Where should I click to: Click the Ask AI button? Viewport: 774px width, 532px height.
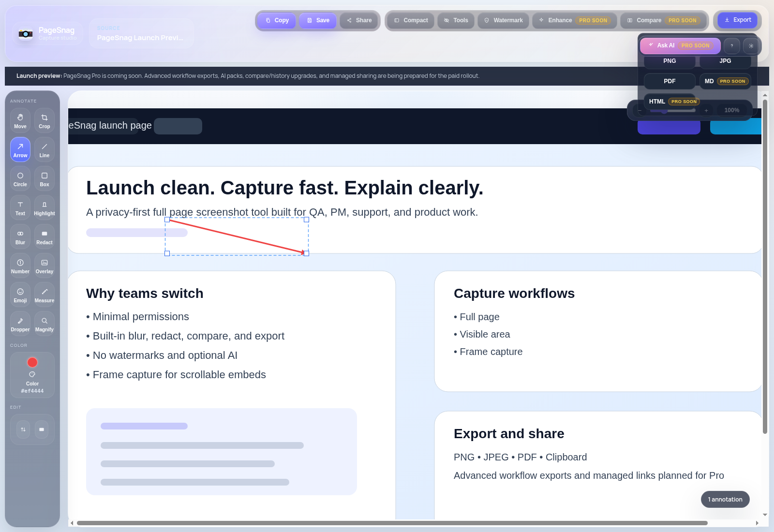click(x=680, y=45)
